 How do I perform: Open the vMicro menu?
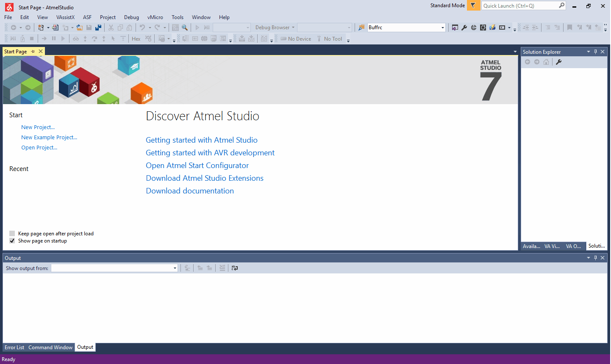(x=155, y=17)
